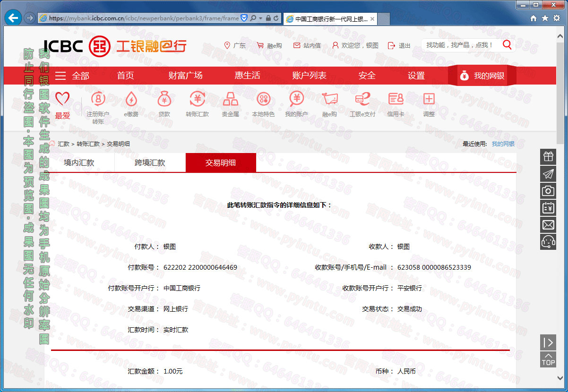
Task: Click 汇款 in the breadcrumb
Action: tap(63, 144)
